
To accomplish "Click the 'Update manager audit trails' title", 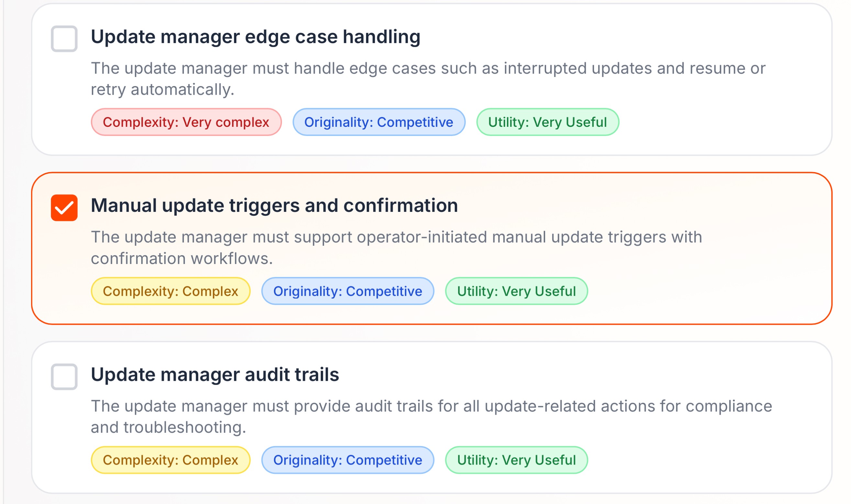I will click(214, 374).
